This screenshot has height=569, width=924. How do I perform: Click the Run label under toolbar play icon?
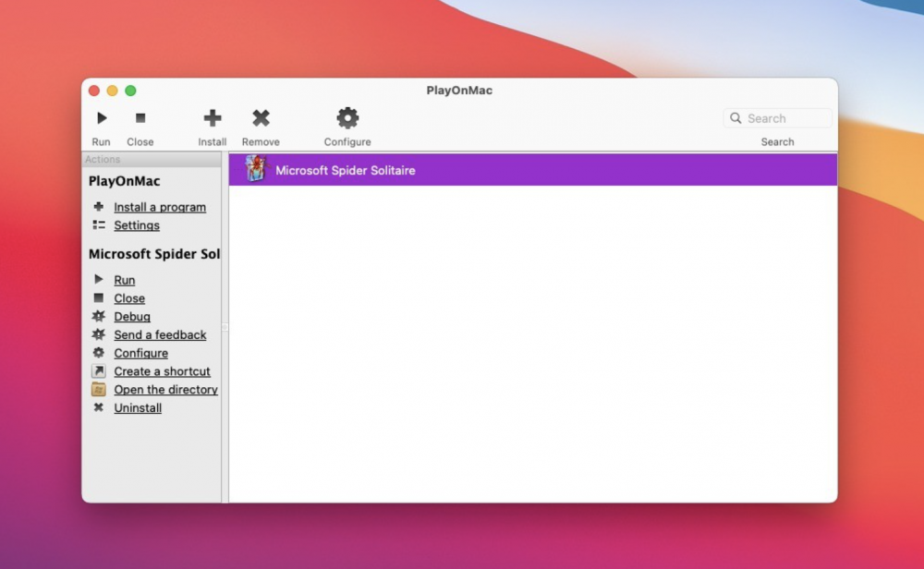101,142
